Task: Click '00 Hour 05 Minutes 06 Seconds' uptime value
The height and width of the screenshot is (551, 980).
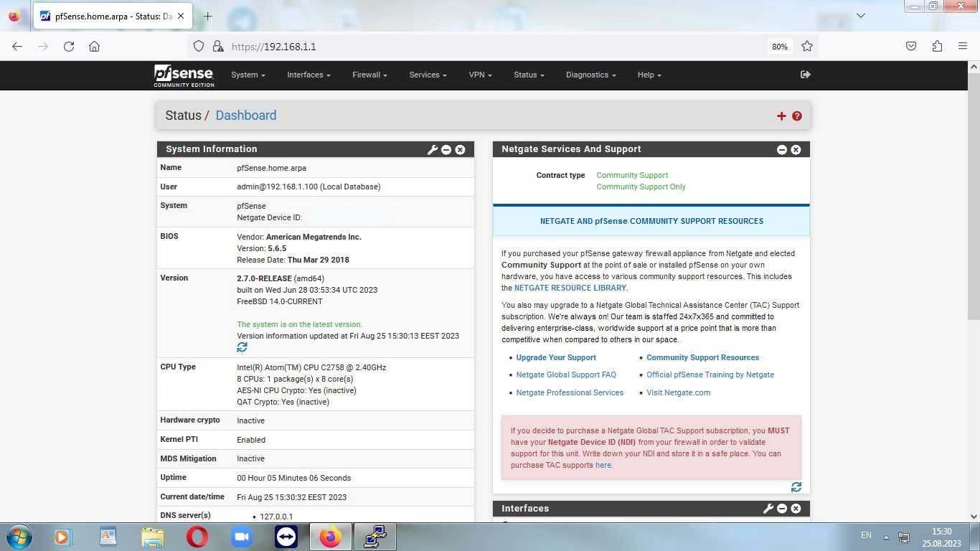Action: 294,478
